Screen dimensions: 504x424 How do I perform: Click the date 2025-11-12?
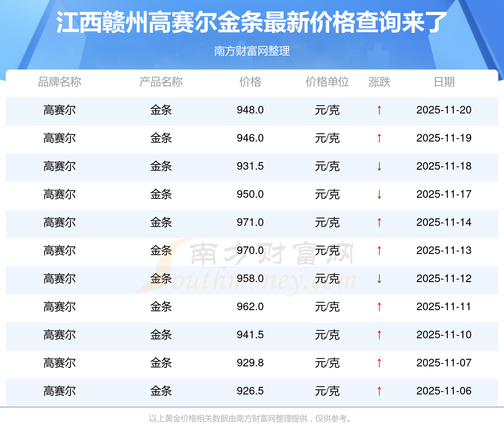[x=444, y=278]
